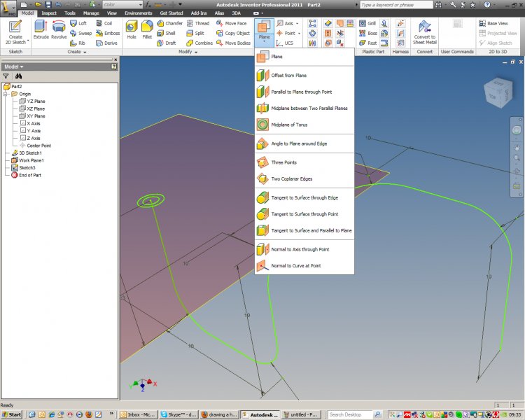Click the UCS tool
525x420 pixels.
coord(285,43)
